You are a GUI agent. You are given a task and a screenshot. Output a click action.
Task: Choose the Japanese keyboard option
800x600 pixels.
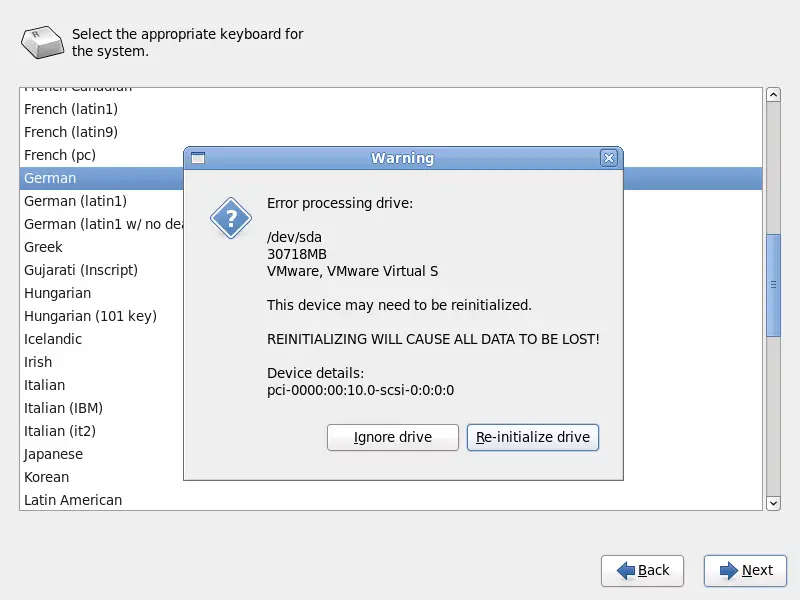(53, 454)
